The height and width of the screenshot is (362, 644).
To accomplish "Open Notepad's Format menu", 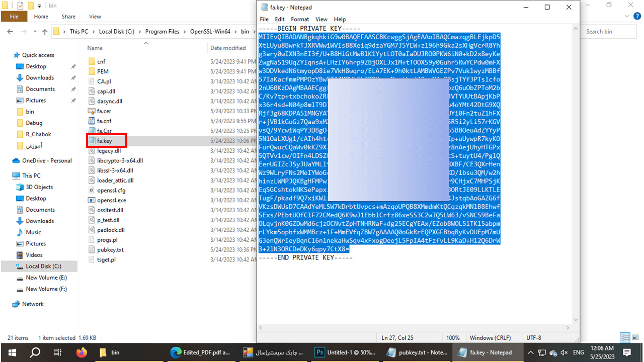I will point(300,19).
